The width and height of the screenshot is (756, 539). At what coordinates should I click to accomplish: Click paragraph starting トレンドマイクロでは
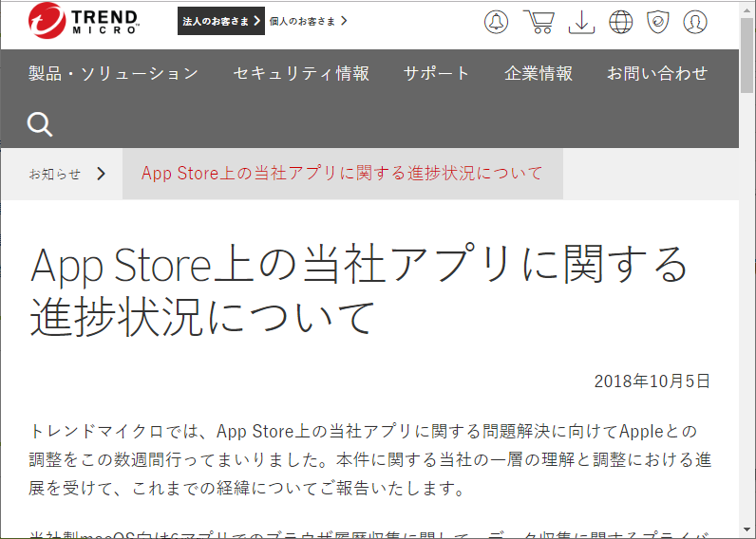tap(369, 460)
